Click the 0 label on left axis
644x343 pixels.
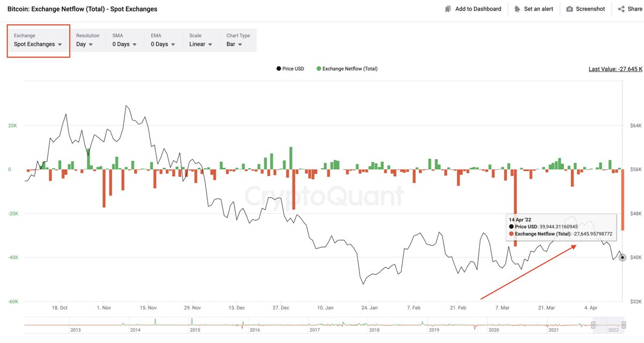(9, 170)
